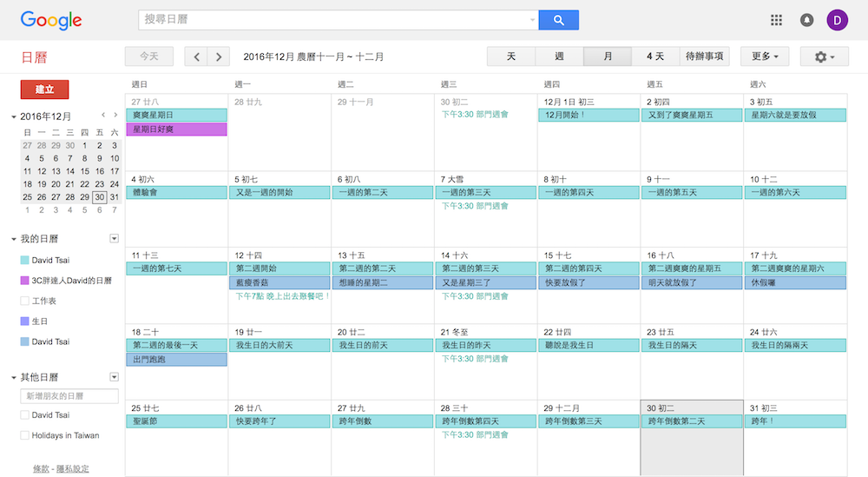The height and width of the screenshot is (477, 868).
Task: Switch to 週 view
Action: [559, 56]
